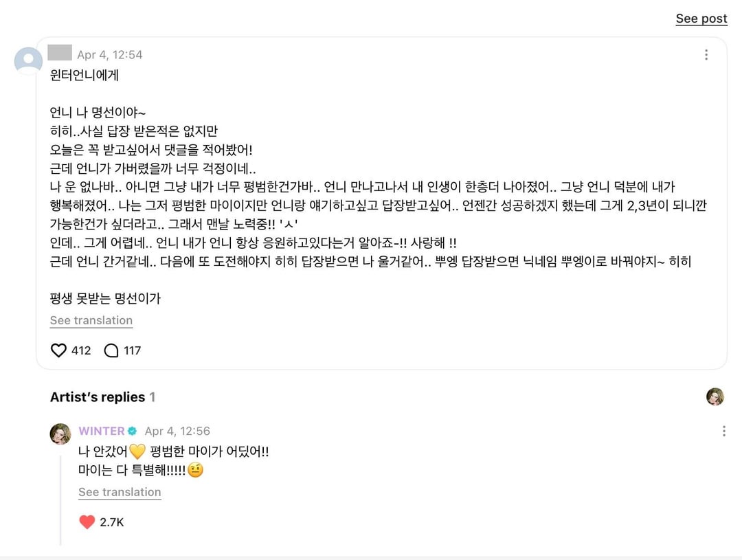Click the text of WINTER's reply

174,452
